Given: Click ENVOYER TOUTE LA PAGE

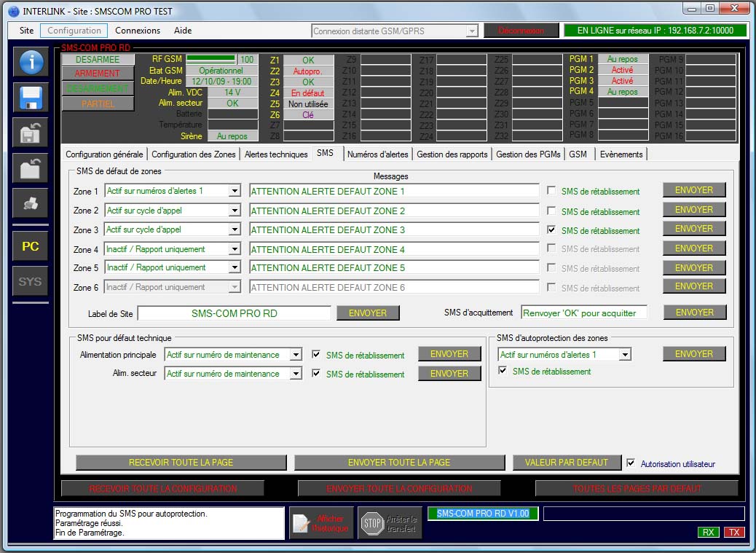Looking at the screenshot, I should click(x=399, y=463).
